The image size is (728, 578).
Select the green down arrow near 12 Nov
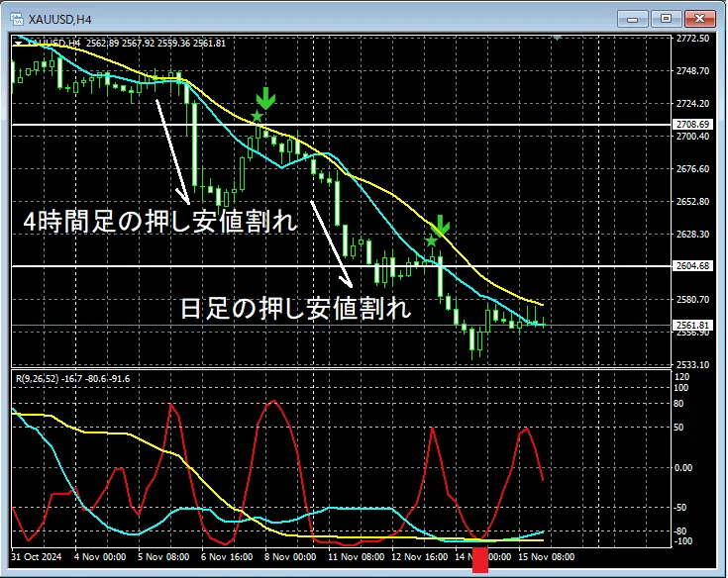coord(440,225)
